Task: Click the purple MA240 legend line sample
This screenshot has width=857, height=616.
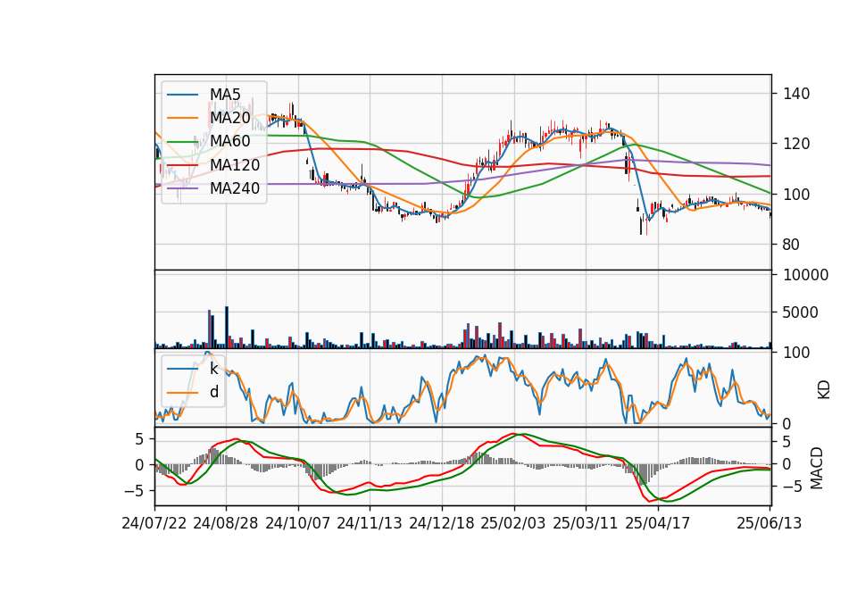Action: click(182, 188)
